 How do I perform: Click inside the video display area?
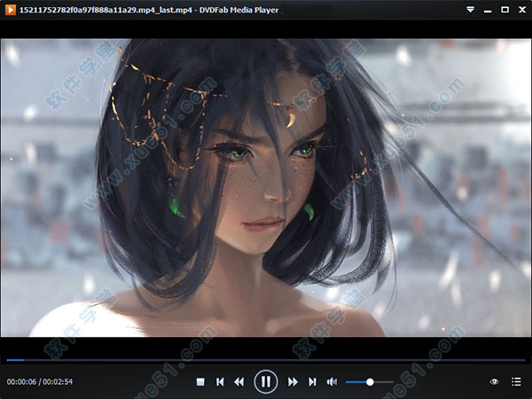266,188
